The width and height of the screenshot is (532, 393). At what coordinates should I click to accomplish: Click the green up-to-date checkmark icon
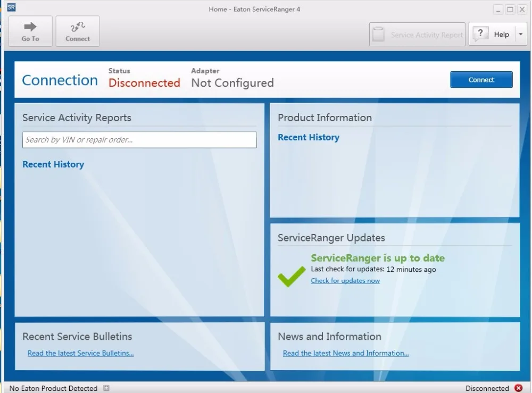[x=292, y=277]
